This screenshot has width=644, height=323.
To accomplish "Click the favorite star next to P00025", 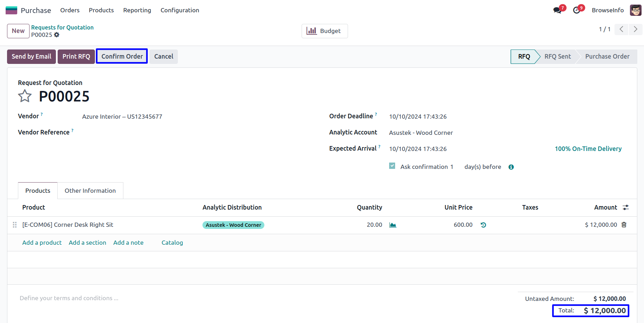I will (25, 96).
